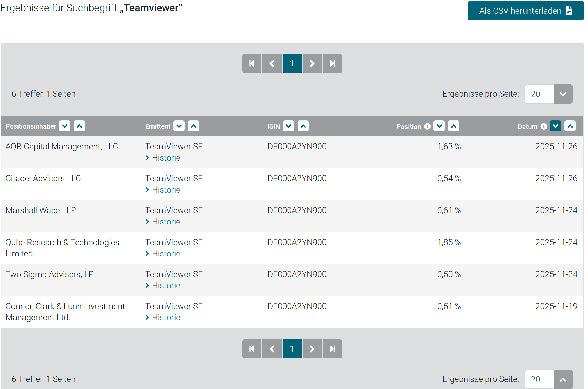588x389 pixels.
Task: Go to next page in bottom pagination
Action: pos(312,349)
